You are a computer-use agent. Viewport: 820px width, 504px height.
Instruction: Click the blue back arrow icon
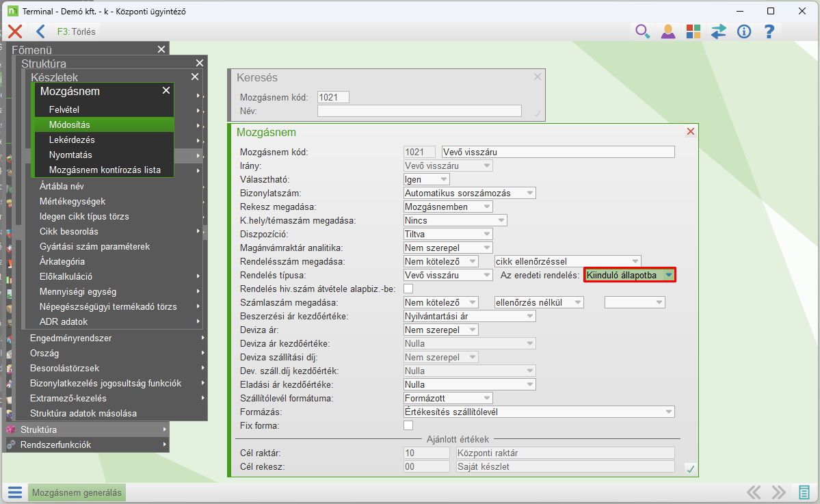[x=40, y=31]
